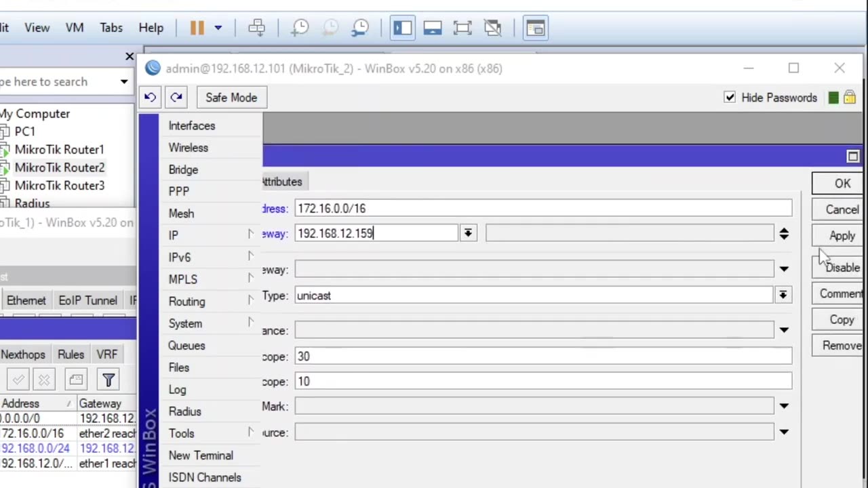Click the VMware pause button icon
The image size is (868, 488).
[197, 28]
